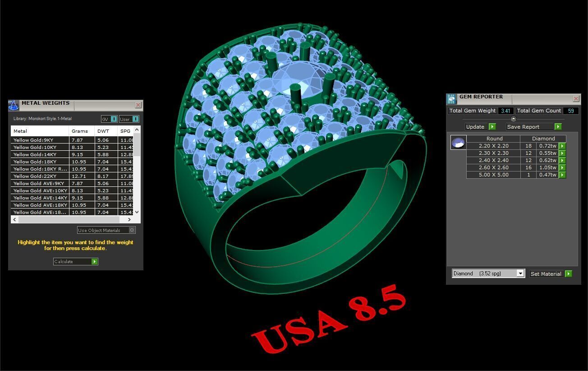Close the Gem Reporter panel
Image resolution: width=588 pixels, height=371 pixels.
click(x=576, y=98)
